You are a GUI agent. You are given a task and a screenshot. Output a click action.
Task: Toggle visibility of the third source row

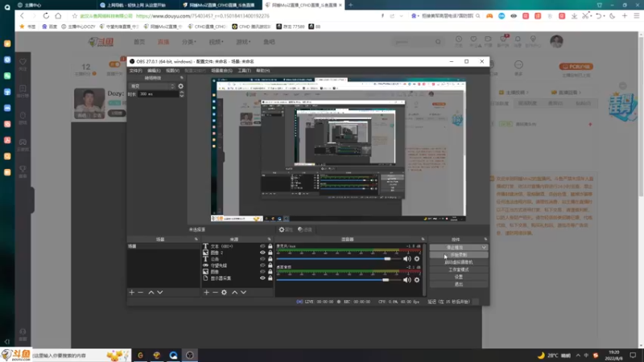coord(262,259)
